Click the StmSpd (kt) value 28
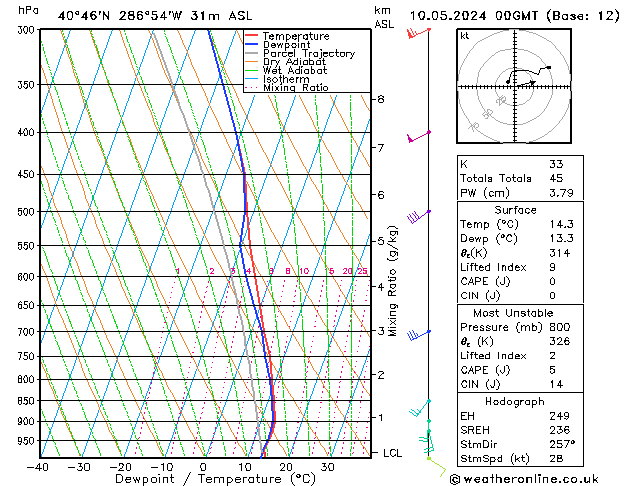 click(556, 458)
